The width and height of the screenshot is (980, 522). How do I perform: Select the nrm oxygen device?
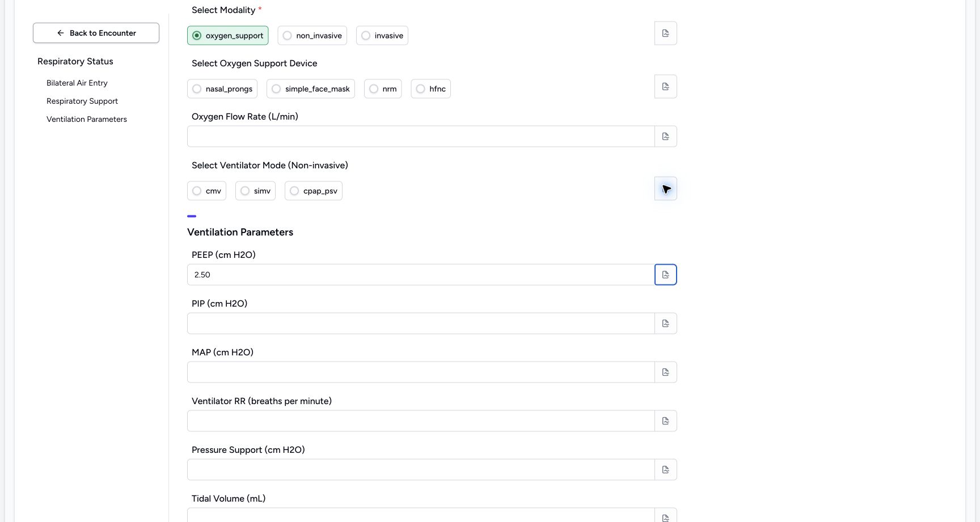(383, 89)
